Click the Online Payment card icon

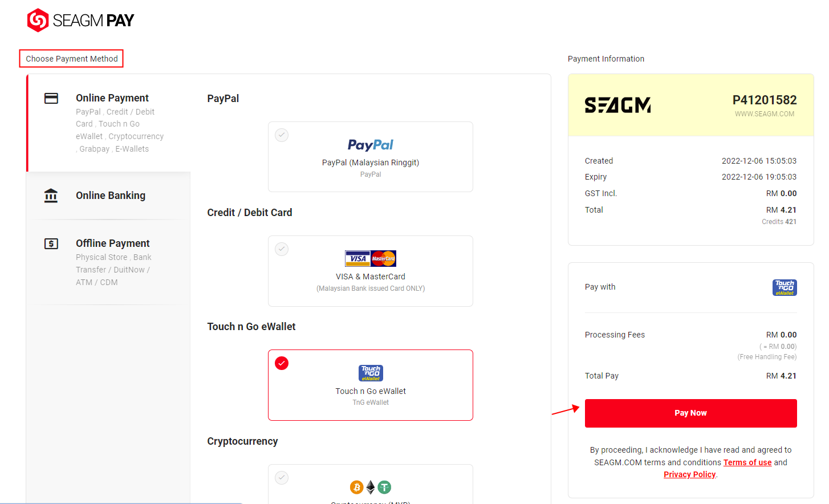coord(51,98)
